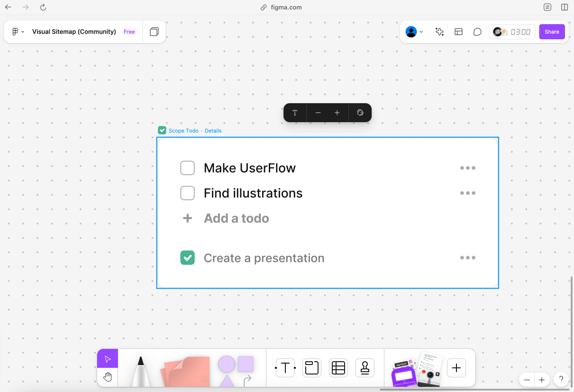Open the widget theme palette icon
Image resolution: width=574 pixels, height=392 pixels.
(x=360, y=113)
